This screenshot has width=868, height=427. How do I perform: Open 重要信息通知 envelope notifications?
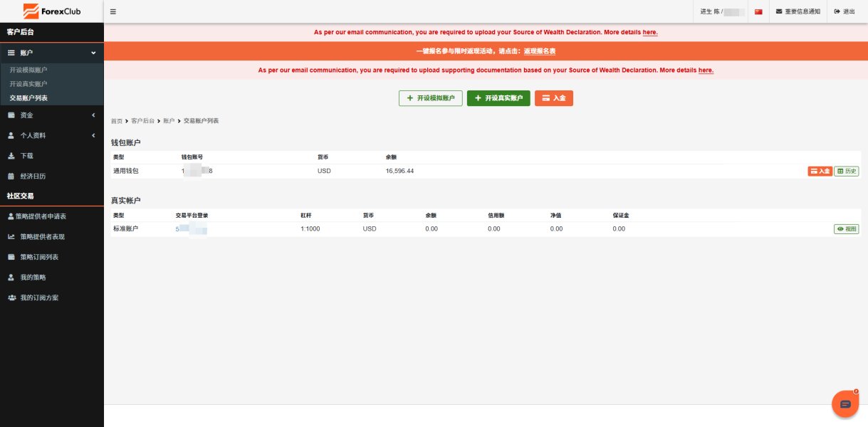(798, 11)
